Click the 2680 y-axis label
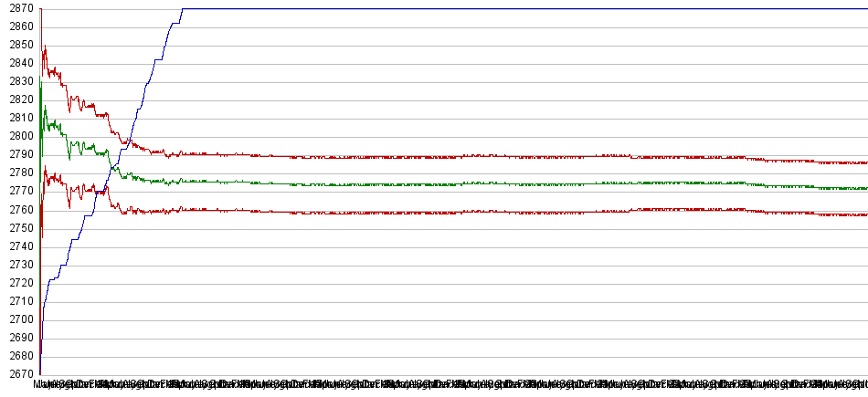Image resolution: width=868 pixels, height=397 pixels. [x=17, y=356]
